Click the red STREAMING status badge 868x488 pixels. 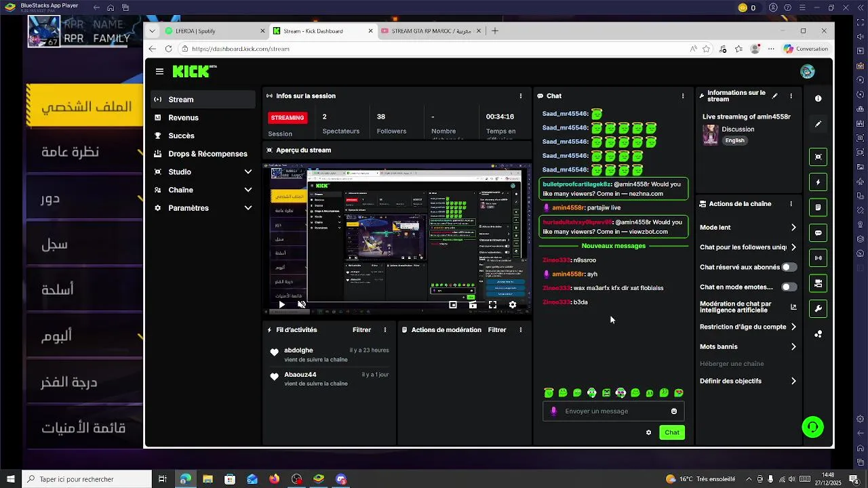point(288,117)
